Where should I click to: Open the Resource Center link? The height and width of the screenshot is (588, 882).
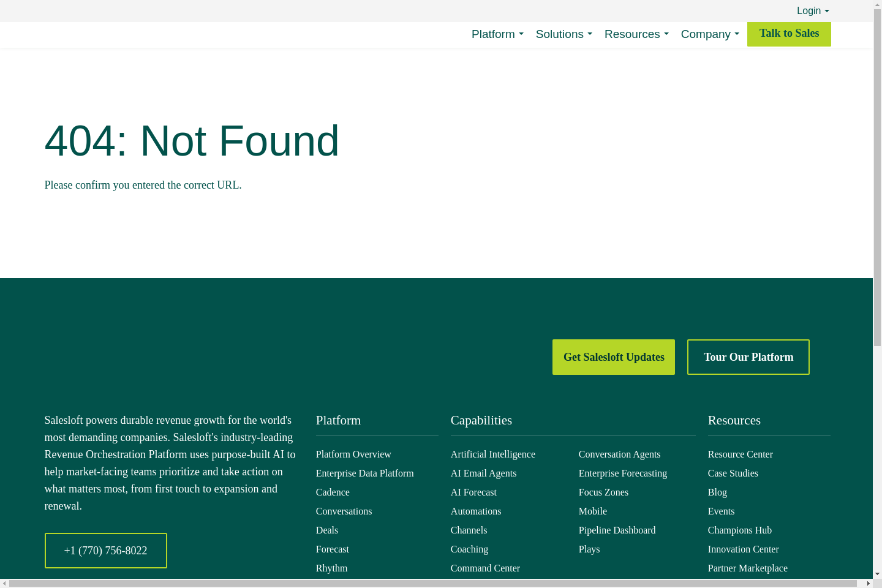(x=740, y=454)
